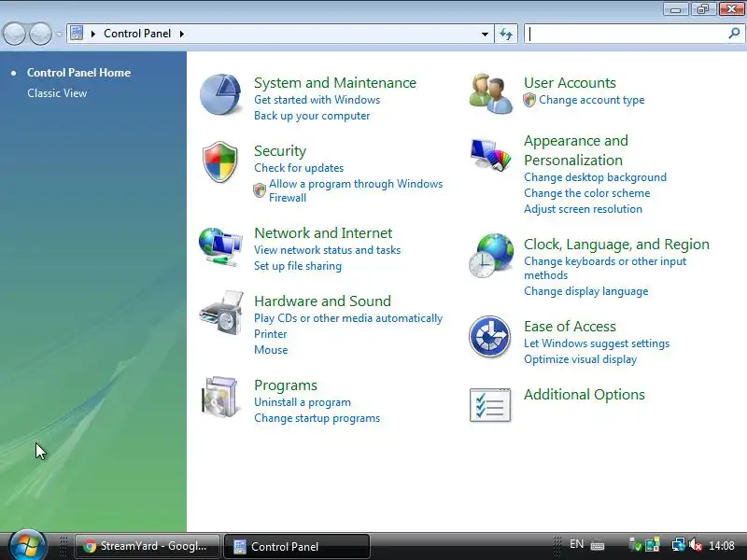The image size is (747, 560).
Task: Click the Additional Options checklist icon
Action: click(490, 405)
